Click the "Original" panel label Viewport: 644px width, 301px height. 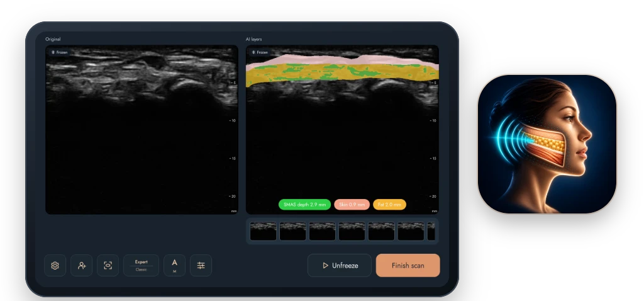point(53,39)
